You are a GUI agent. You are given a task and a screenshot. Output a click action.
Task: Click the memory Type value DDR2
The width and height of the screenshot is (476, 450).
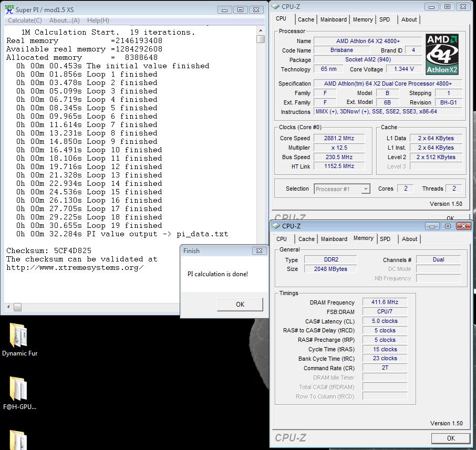pos(330,260)
